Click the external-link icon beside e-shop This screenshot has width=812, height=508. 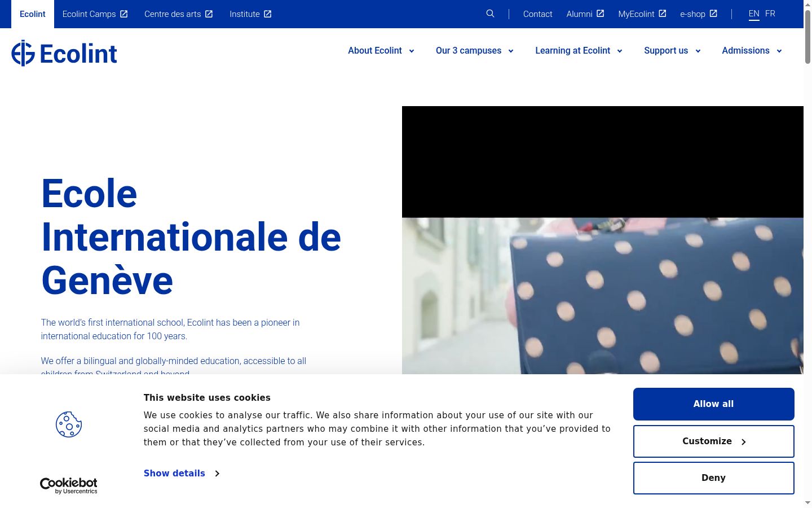[713, 14]
